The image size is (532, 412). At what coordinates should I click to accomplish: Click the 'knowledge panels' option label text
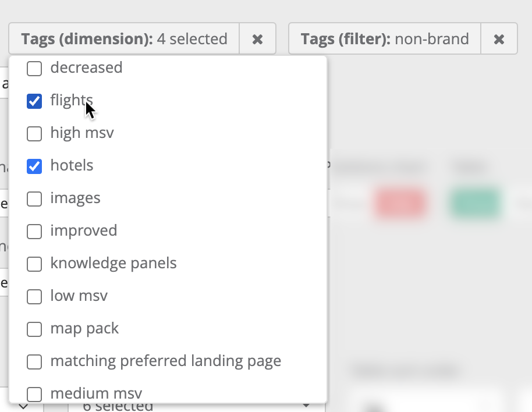pos(114,263)
